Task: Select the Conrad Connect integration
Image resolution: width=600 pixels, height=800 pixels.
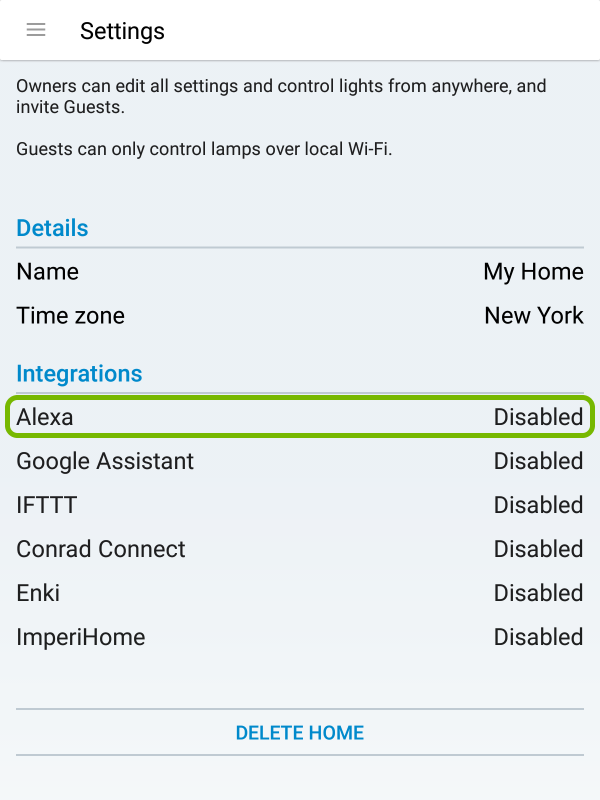Action: pos(300,549)
